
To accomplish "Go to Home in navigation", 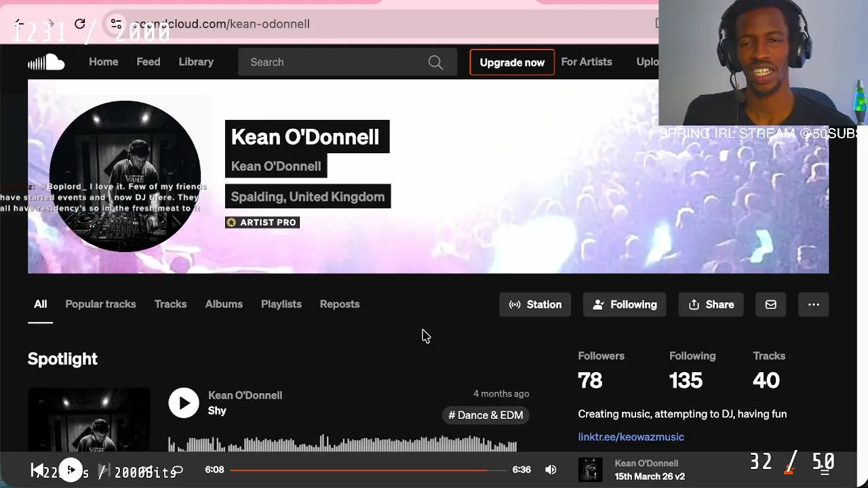I will [x=104, y=62].
